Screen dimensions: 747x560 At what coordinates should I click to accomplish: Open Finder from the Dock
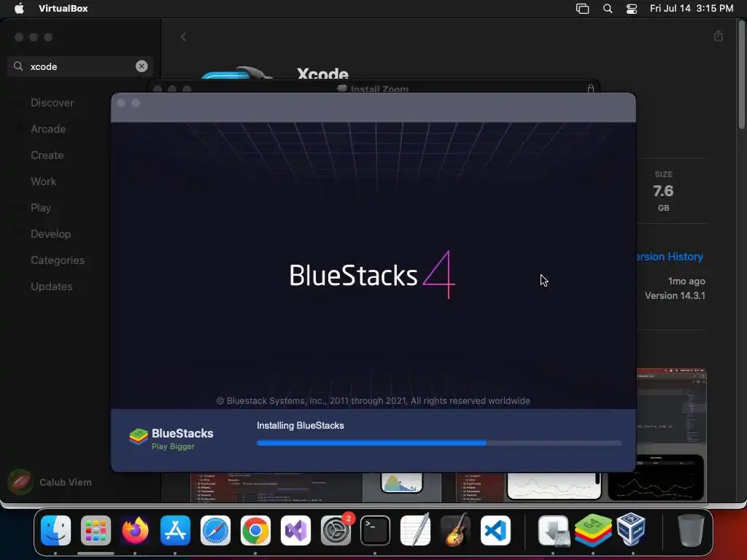pyautogui.click(x=55, y=530)
